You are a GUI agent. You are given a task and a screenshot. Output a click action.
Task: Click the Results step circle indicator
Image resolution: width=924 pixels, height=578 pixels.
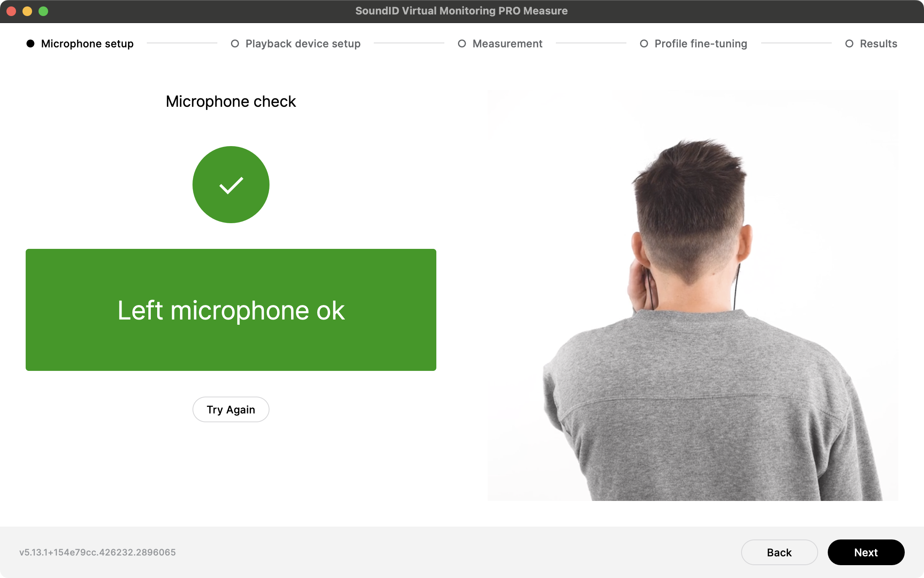tap(849, 43)
